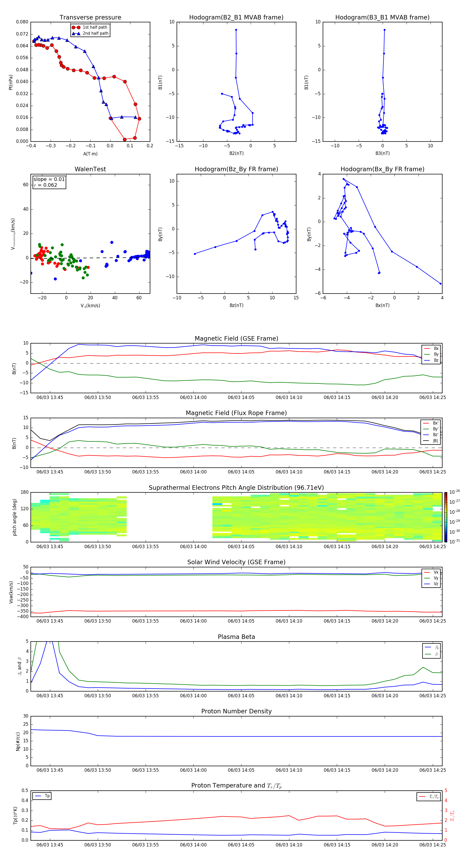Click 'Suprathermal Electrons Pitch Angle Distribution' title
The image size is (473, 868).
tap(236, 488)
